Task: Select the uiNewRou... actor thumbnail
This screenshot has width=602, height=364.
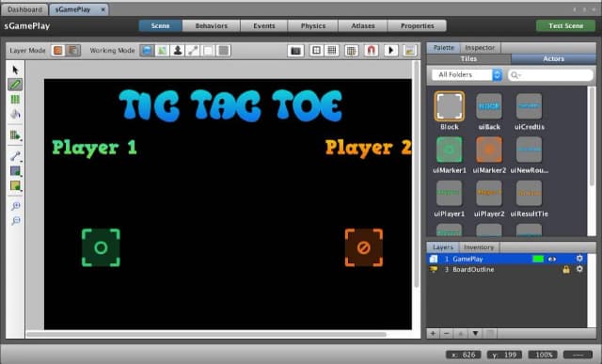Action: click(529, 150)
